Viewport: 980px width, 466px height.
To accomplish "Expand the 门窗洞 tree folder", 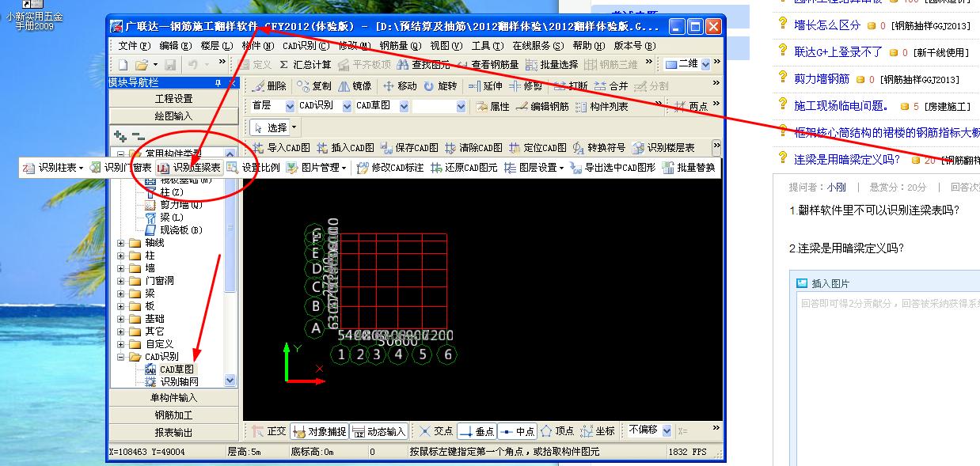I will (x=121, y=281).
